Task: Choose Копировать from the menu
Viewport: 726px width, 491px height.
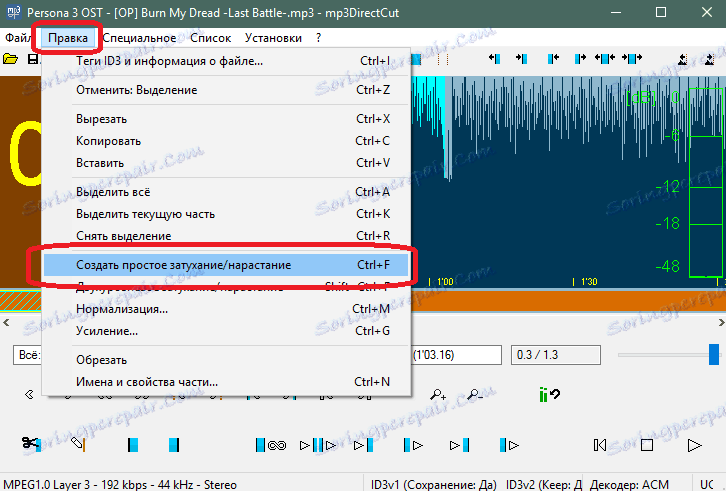Action: tap(226, 141)
